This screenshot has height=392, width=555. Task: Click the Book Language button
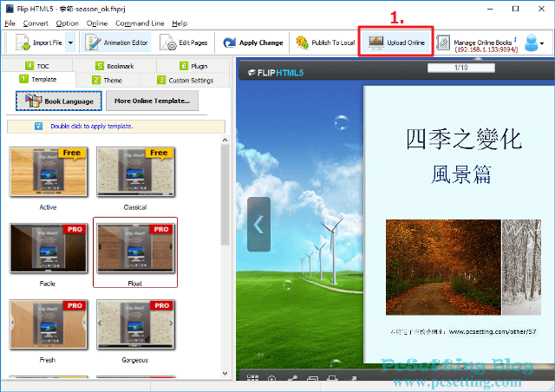pyautogui.click(x=59, y=101)
